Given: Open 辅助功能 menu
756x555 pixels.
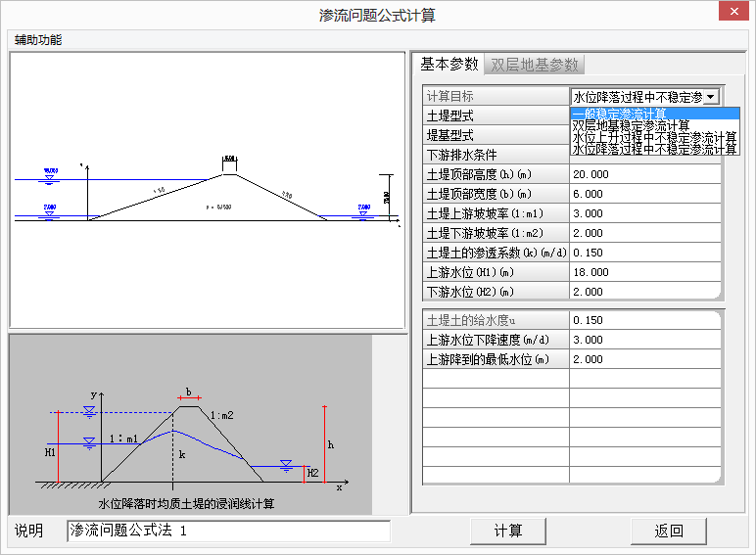Looking at the screenshot, I should point(38,40).
